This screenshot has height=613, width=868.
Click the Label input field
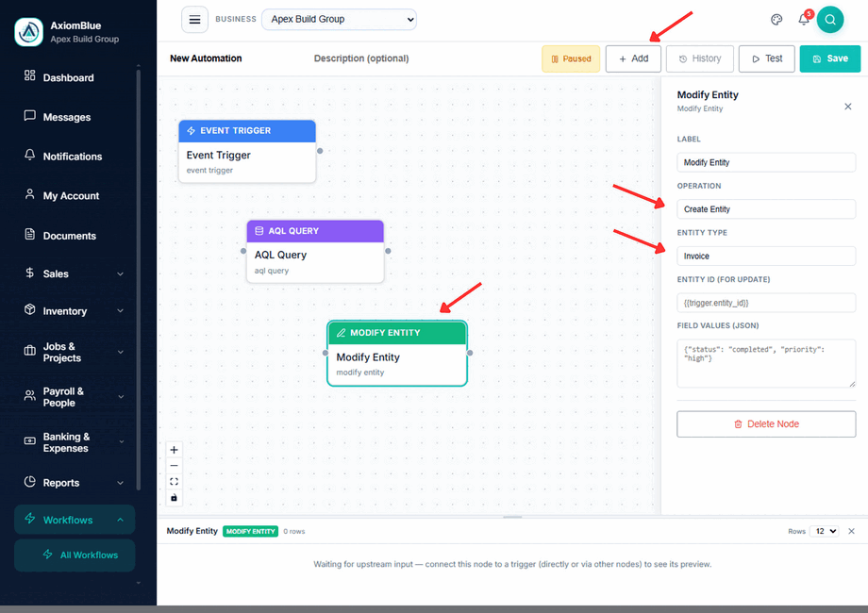pos(766,162)
